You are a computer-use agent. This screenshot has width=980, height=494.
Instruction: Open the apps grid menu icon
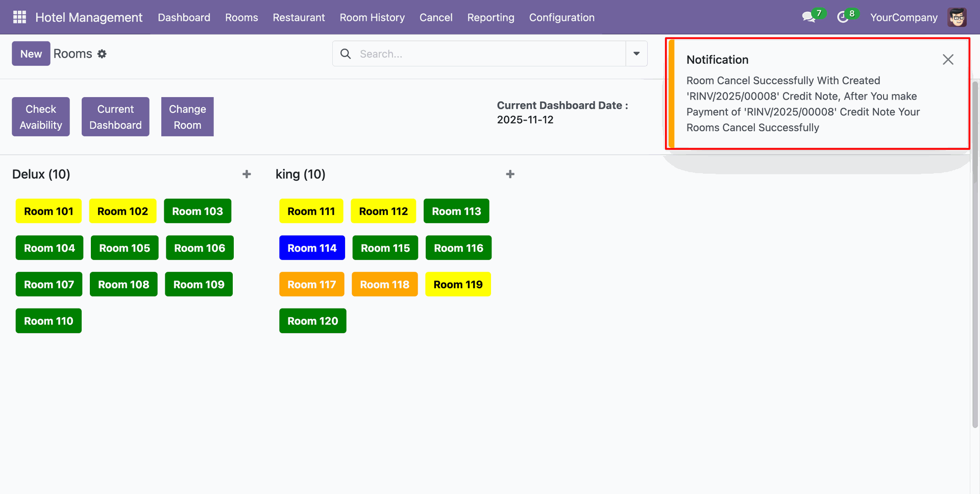tap(19, 17)
